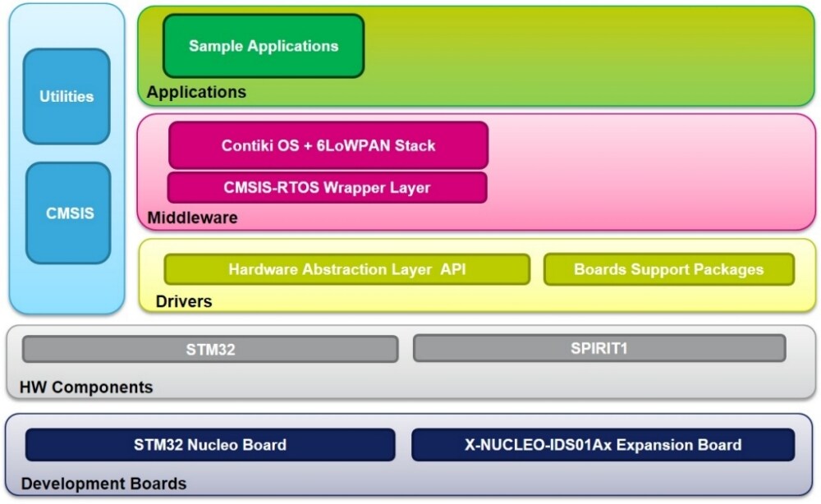Click light-blue panel area below CMSIS block

67,289
